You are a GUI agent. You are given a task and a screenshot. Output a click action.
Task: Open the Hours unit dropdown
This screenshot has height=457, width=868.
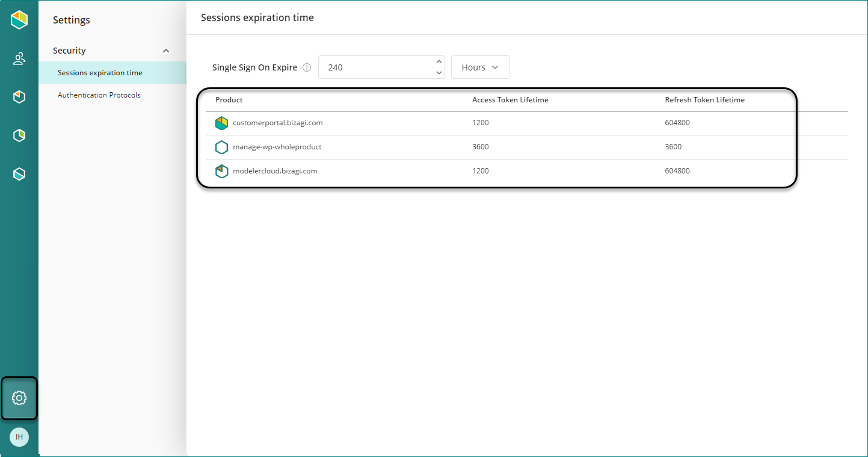click(481, 67)
